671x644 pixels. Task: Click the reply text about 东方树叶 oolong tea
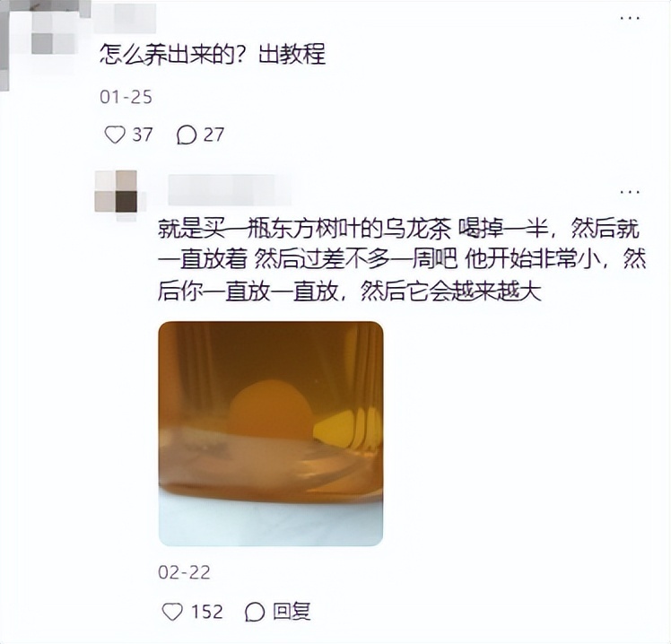point(402,259)
